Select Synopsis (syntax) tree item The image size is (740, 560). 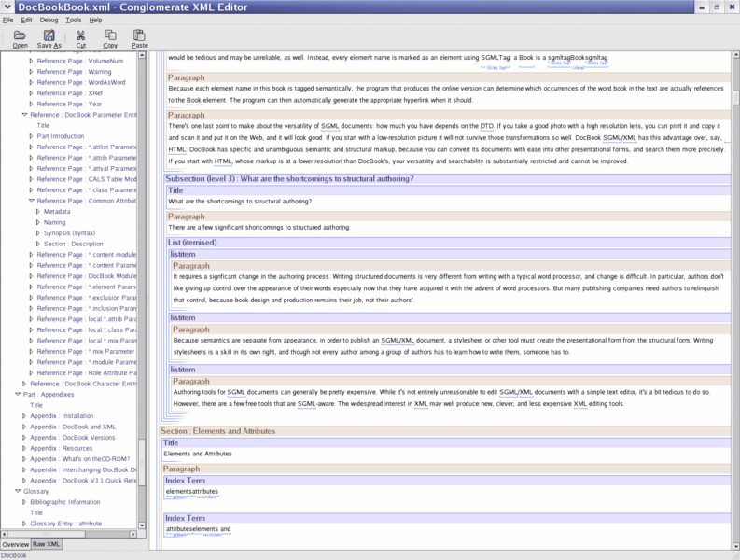(69, 233)
